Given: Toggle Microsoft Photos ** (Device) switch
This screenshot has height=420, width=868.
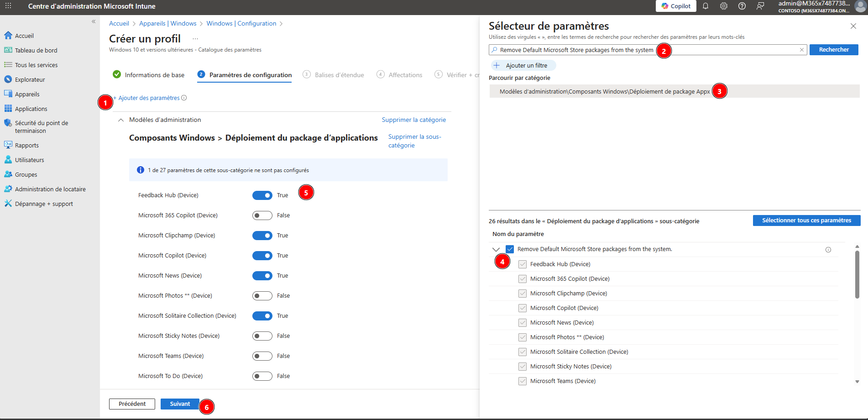Looking at the screenshot, I should [262, 296].
